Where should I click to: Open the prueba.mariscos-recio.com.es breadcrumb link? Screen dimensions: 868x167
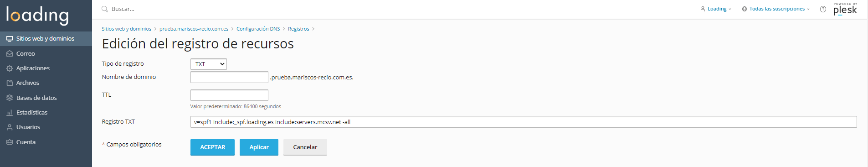[x=194, y=29]
